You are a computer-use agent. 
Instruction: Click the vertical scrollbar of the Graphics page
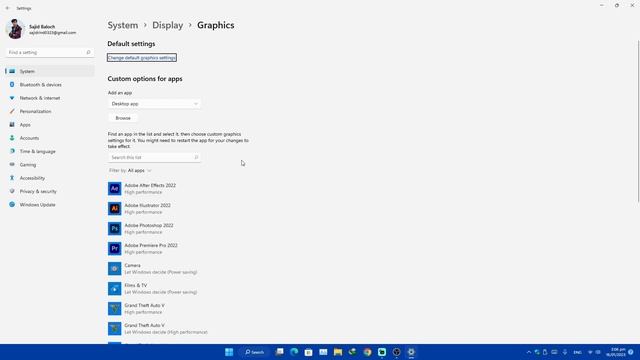pos(638,121)
